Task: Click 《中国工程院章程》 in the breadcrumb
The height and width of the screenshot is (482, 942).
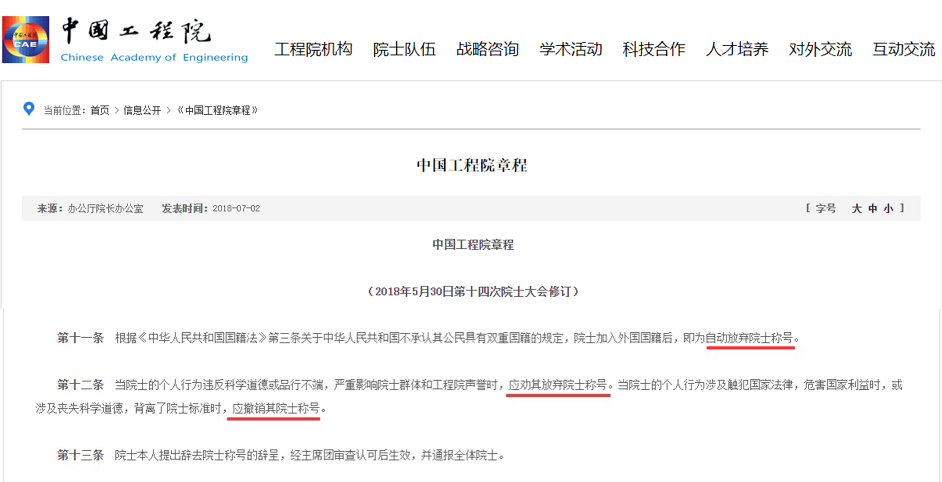Action: click(217, 111)
